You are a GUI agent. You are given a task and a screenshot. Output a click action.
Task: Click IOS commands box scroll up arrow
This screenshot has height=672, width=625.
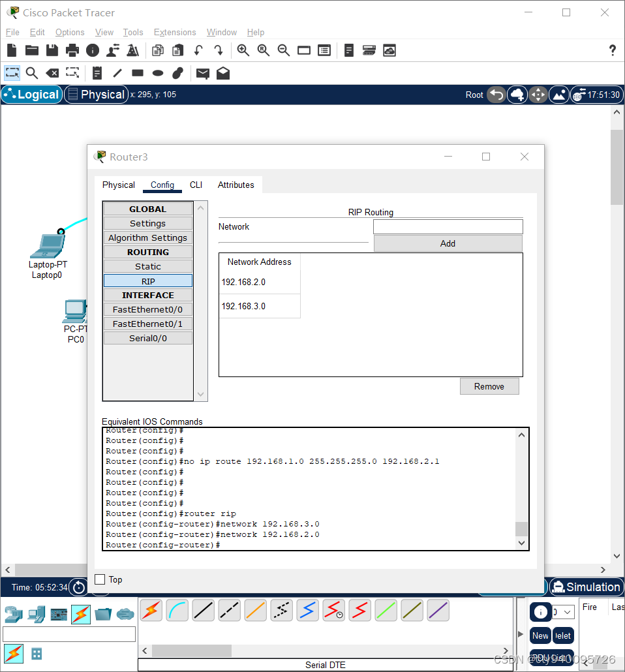click(x=522, y=435)
